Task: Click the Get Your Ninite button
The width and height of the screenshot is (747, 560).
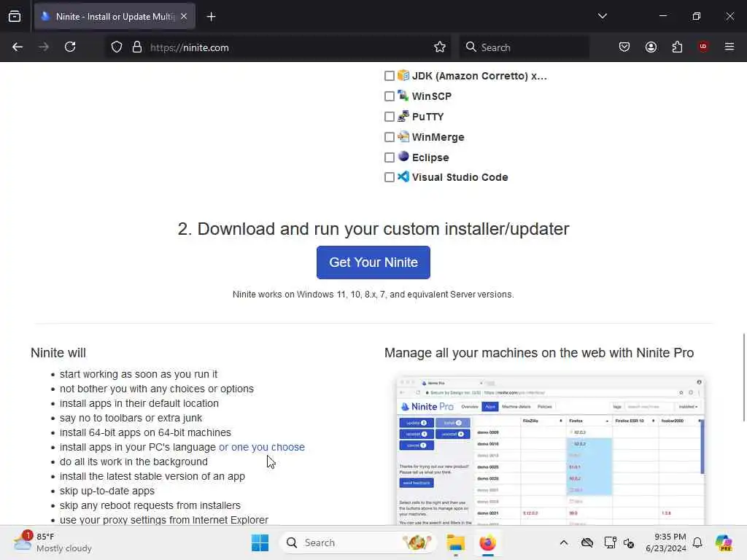Action: 373,262
